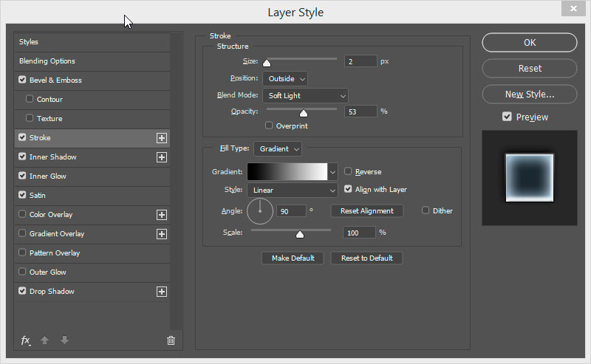Click the black-to-white gradient swatch

[287, 172]
